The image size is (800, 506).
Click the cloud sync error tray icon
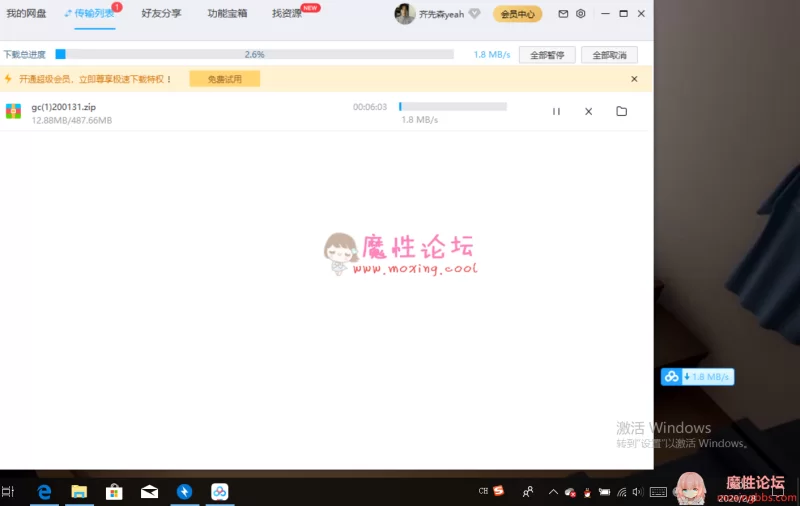point(570,492)
